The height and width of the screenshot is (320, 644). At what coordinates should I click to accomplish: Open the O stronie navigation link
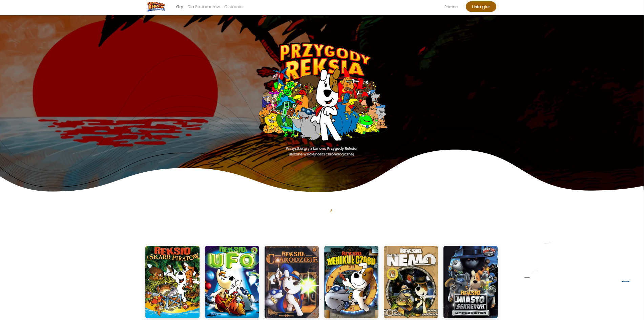(233, 7)
